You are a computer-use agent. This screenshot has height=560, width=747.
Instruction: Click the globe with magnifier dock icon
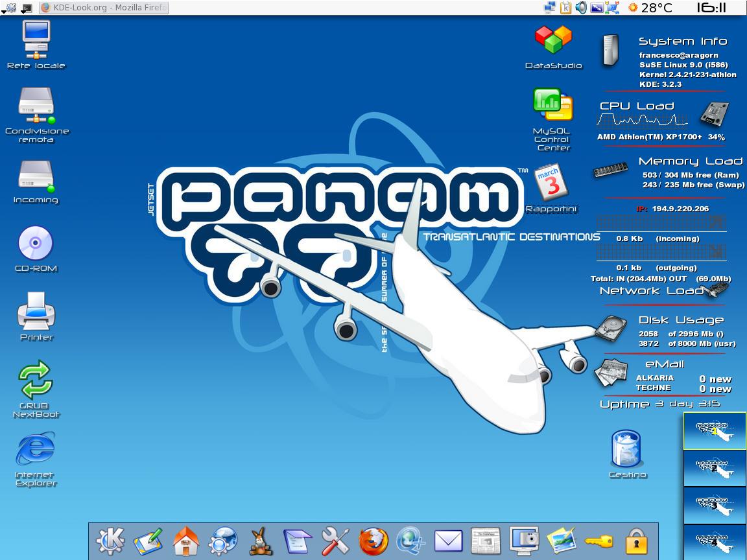click(410, 541)
